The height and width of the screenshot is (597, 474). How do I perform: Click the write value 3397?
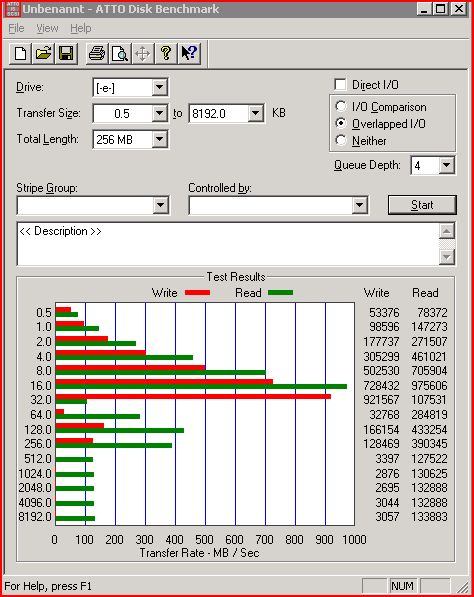tap(387, 459)
